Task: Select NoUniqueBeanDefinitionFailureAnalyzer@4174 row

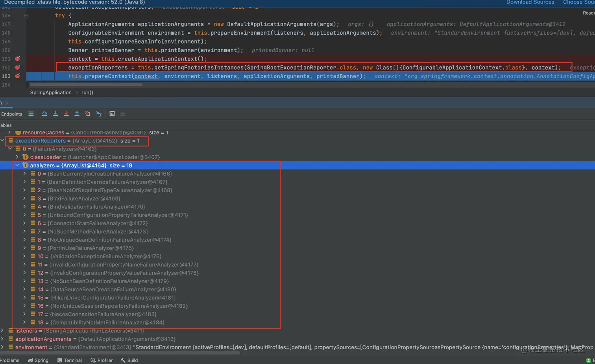Action: pyautogui.click(x=297, y=239)
